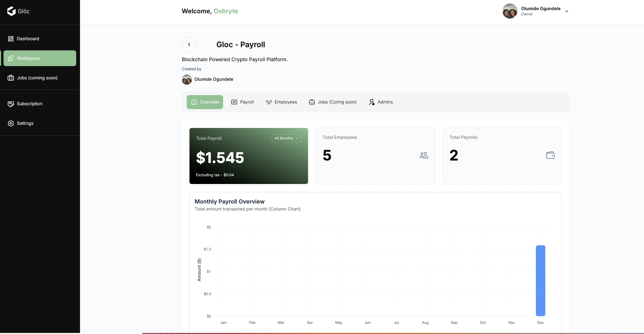Click the Gloc logo icon
This screenshot has width=644, height=334.
tap(12, 11)
